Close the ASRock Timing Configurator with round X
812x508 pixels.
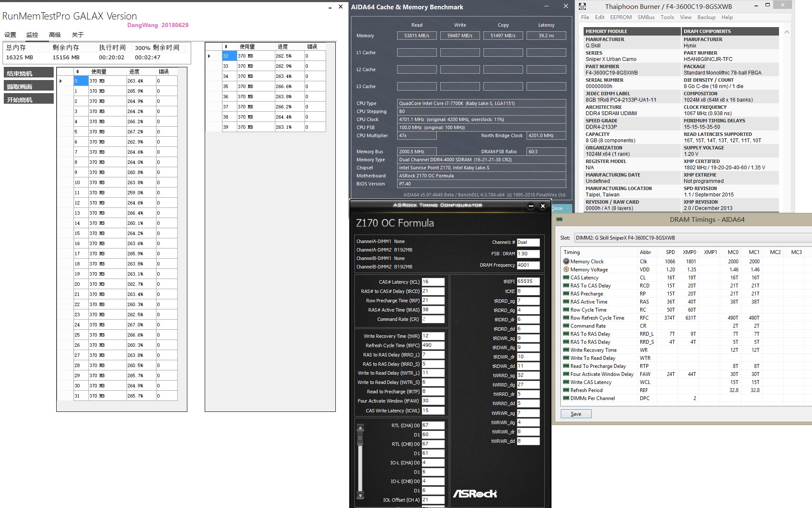pos(543,206)
